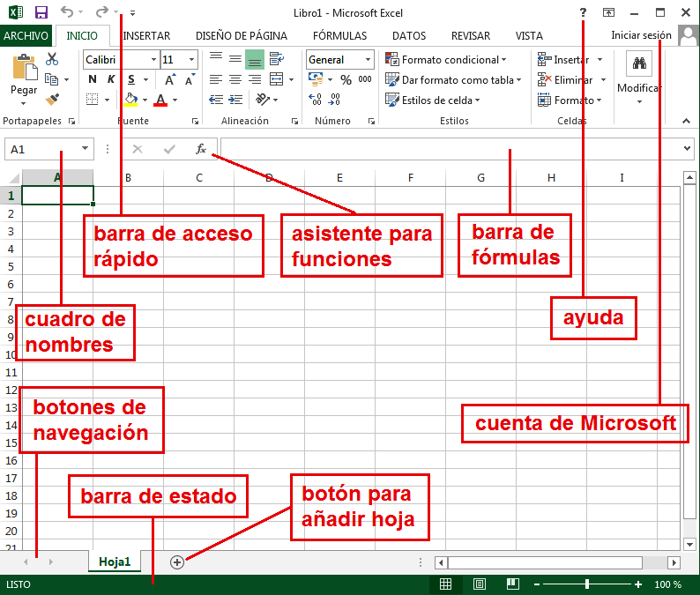Expand the formula bar chevron
Screen dimensions: 700x595
(x=687, y=148)
